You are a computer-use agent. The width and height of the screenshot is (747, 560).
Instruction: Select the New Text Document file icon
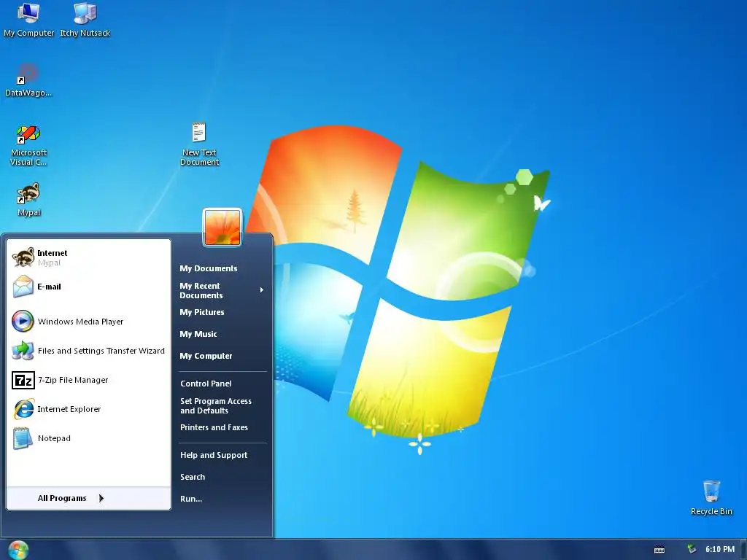[199, 144]
